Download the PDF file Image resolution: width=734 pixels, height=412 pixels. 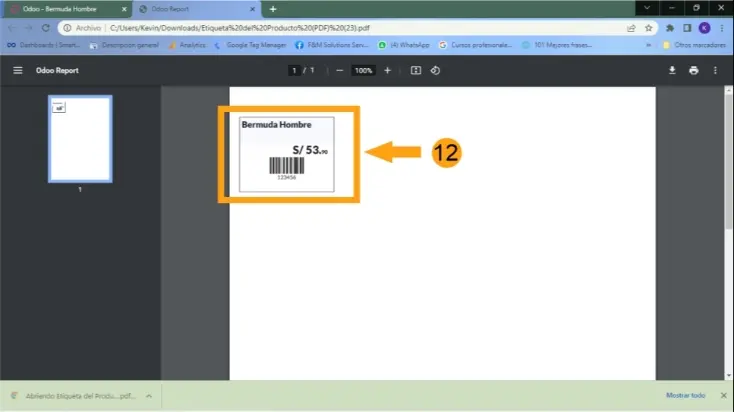coord(671,71)
